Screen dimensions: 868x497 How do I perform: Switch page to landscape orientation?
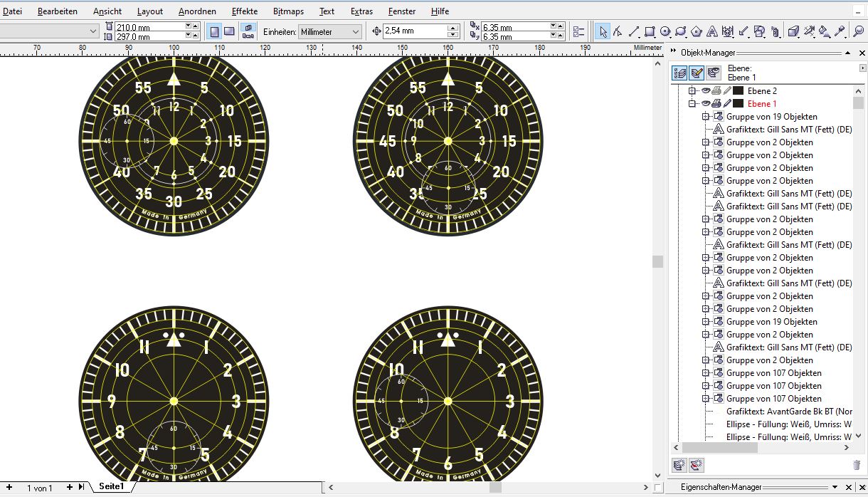229,31
